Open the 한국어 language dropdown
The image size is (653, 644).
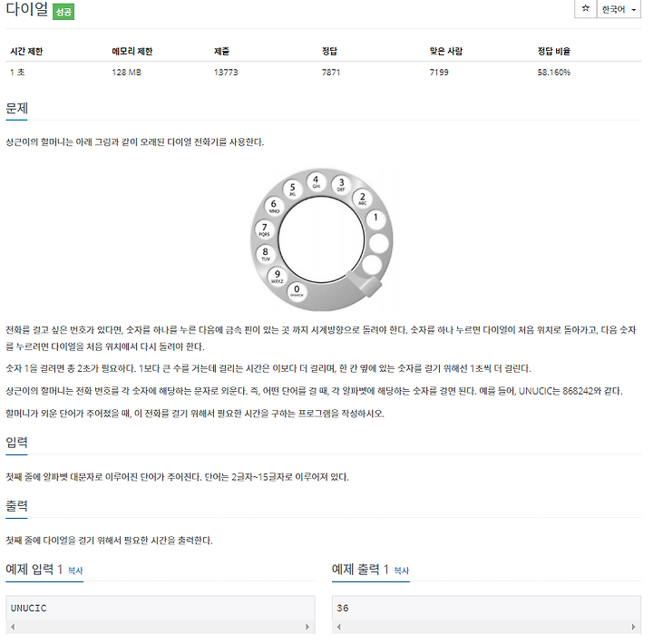click(619, 9)
